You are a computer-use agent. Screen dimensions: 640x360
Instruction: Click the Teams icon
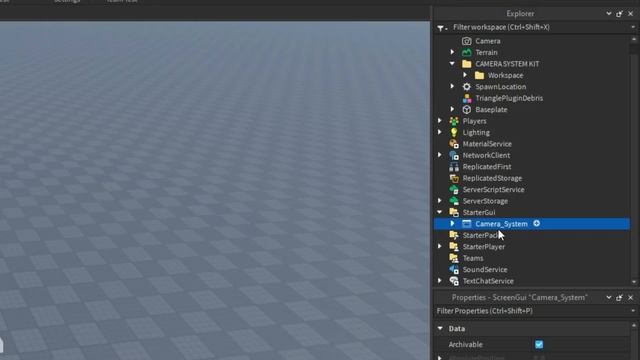(454, 258)
